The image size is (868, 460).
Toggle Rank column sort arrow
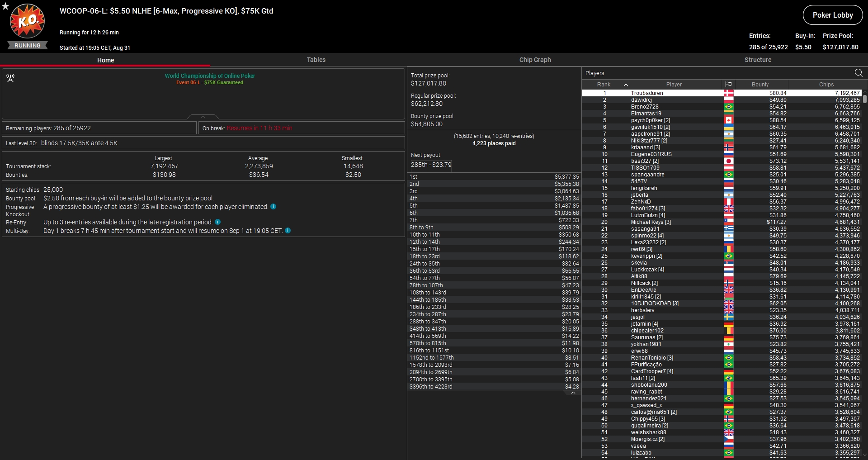point(626,85)
